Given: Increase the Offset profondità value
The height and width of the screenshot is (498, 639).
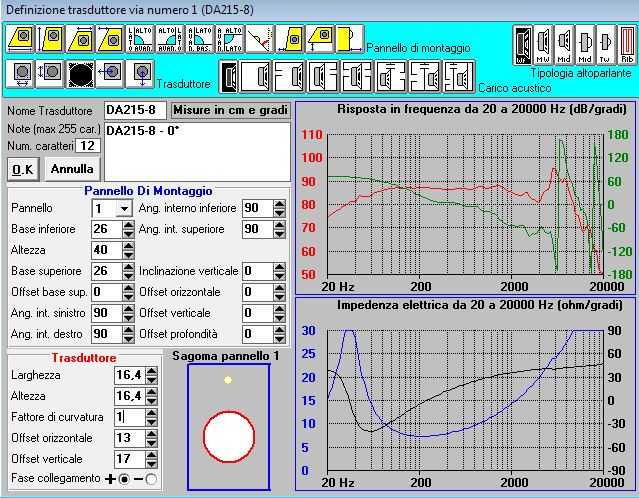Looking at the screenshot, I should tap(280, 330).
